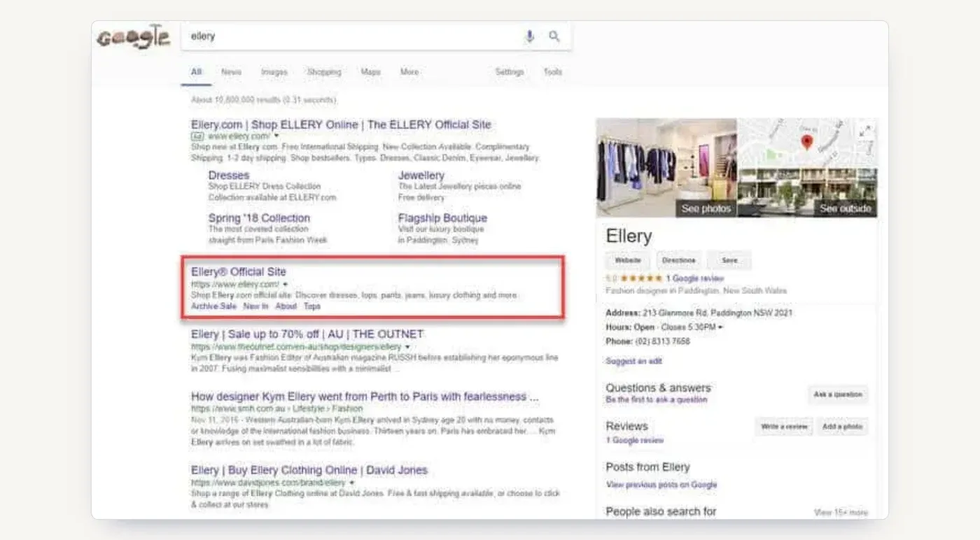980x540 pixels.
Task: Expand arrow next to the https://www.ellery.com URL
Action: coord(285,285)
